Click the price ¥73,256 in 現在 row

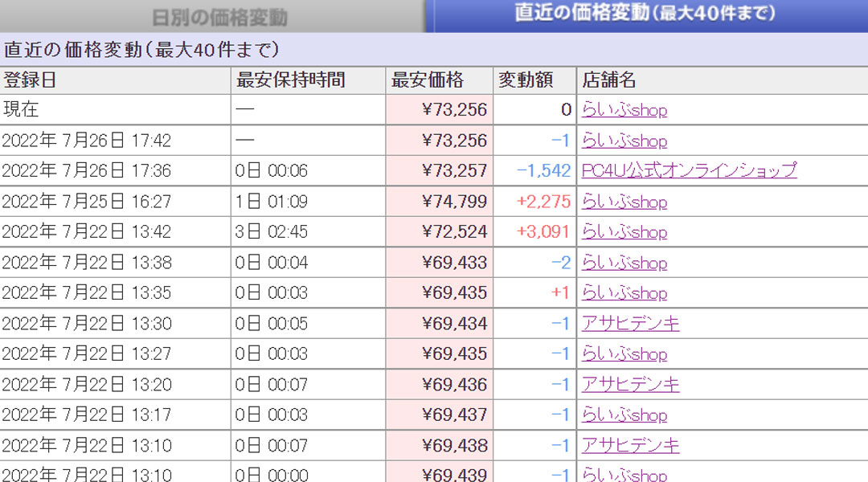pyautogui.click(x=454, y=109)
